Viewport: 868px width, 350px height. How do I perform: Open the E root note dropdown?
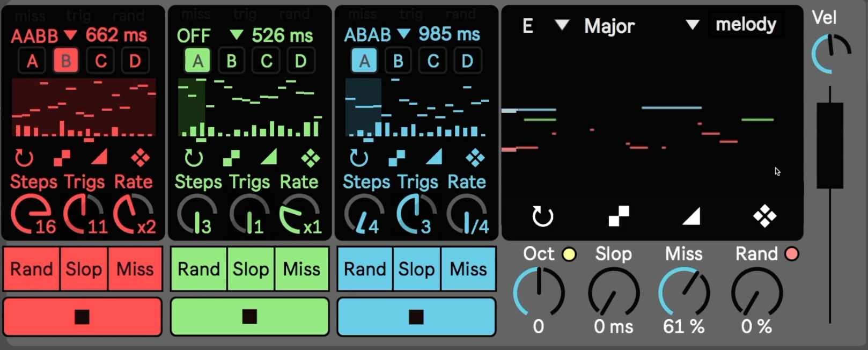[x=562, y=25]
